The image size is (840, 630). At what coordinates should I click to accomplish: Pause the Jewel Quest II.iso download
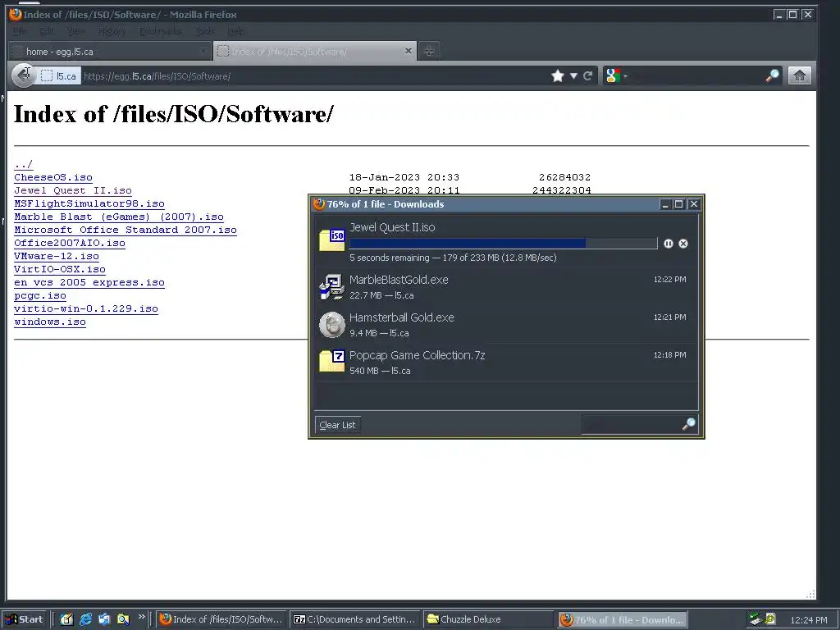tap(668, 244)
